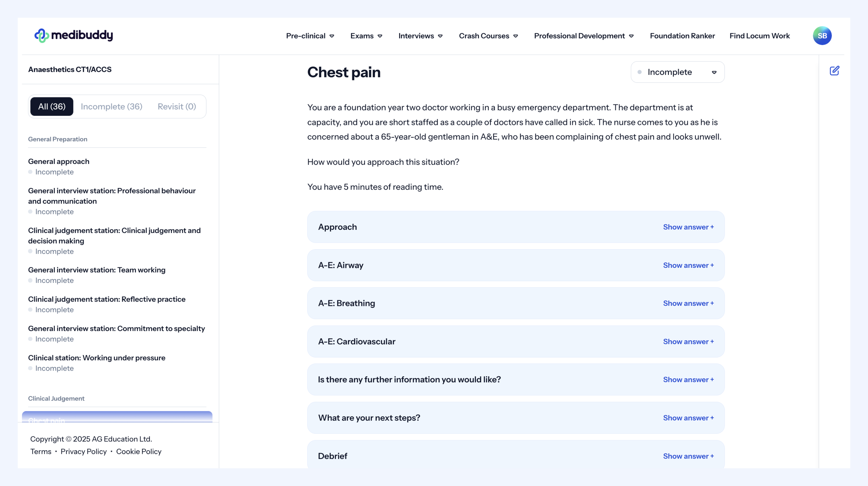Open Foundation Ranker page
This screenshot has height=486, width=868.
(682, 36)
